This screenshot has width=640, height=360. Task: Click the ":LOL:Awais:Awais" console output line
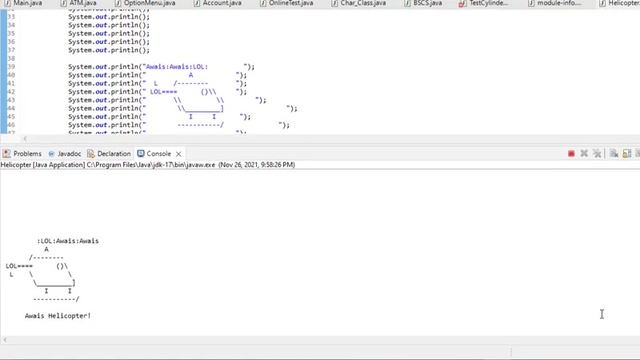click(68, 241)
